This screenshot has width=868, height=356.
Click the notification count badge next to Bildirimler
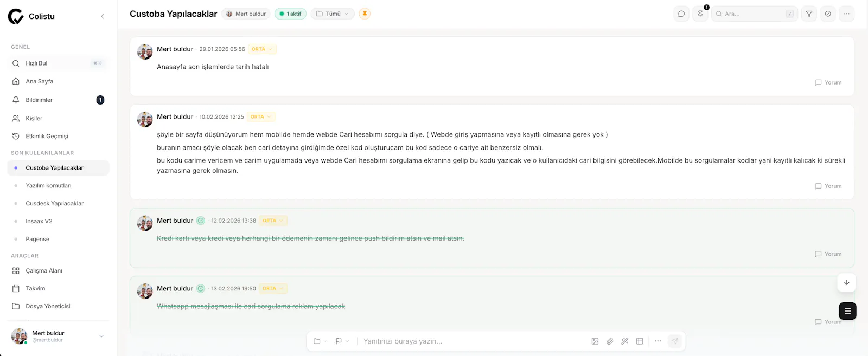pos(100,100)
